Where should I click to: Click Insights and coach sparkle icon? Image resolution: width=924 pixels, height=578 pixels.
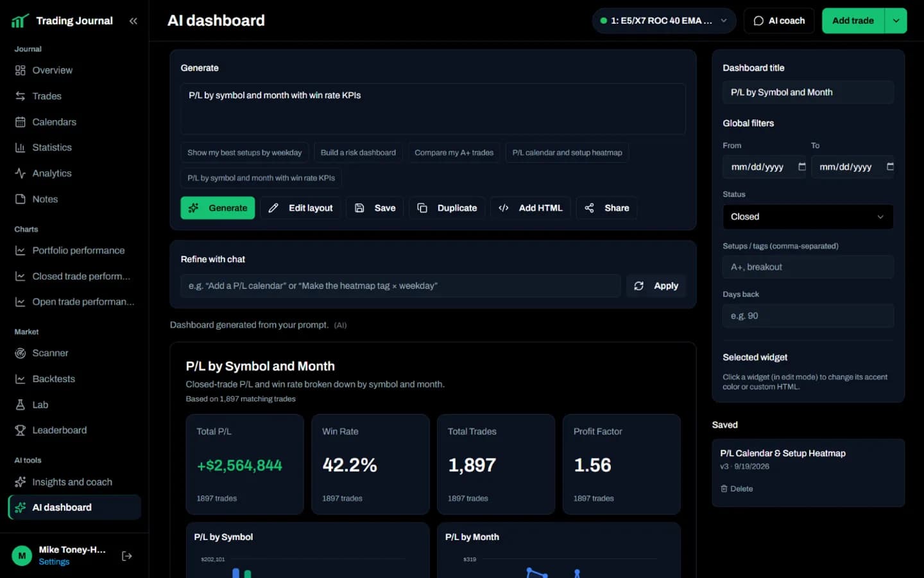20,482
